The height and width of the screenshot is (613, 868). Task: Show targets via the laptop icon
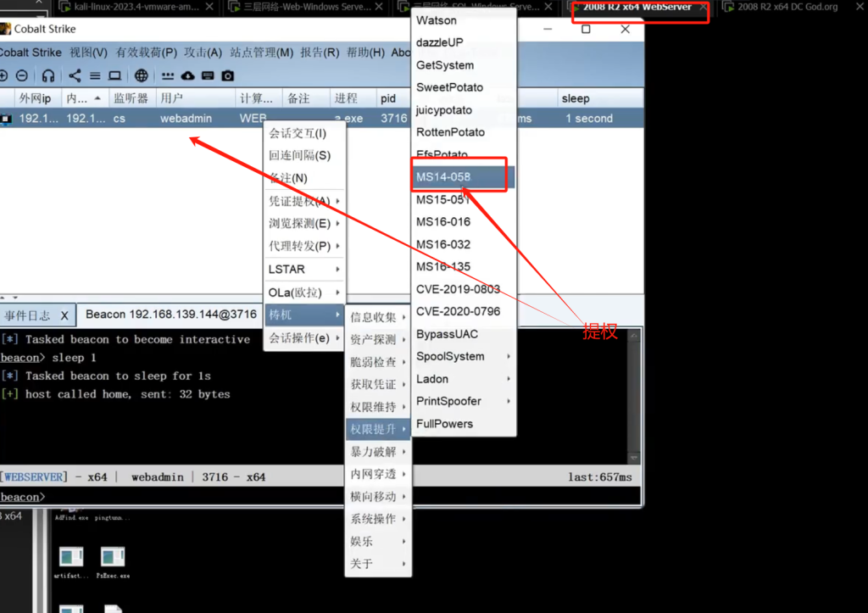point(114,75)
